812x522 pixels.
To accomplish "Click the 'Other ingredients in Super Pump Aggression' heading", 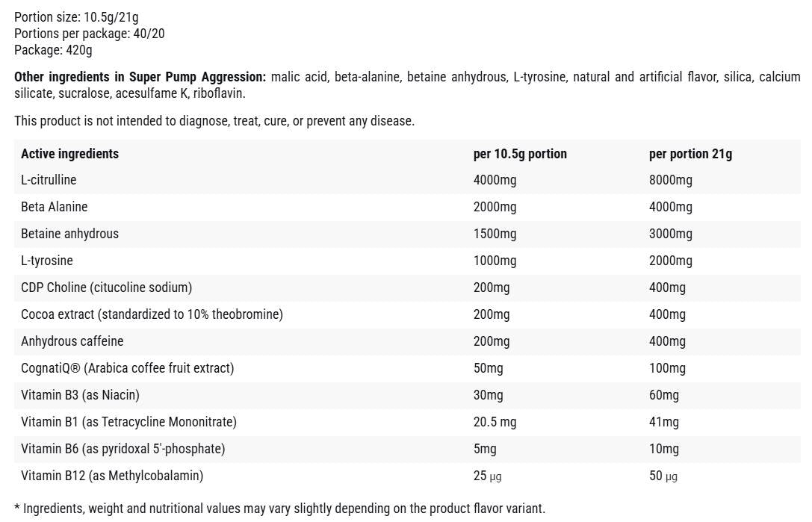I will (140, 77).
